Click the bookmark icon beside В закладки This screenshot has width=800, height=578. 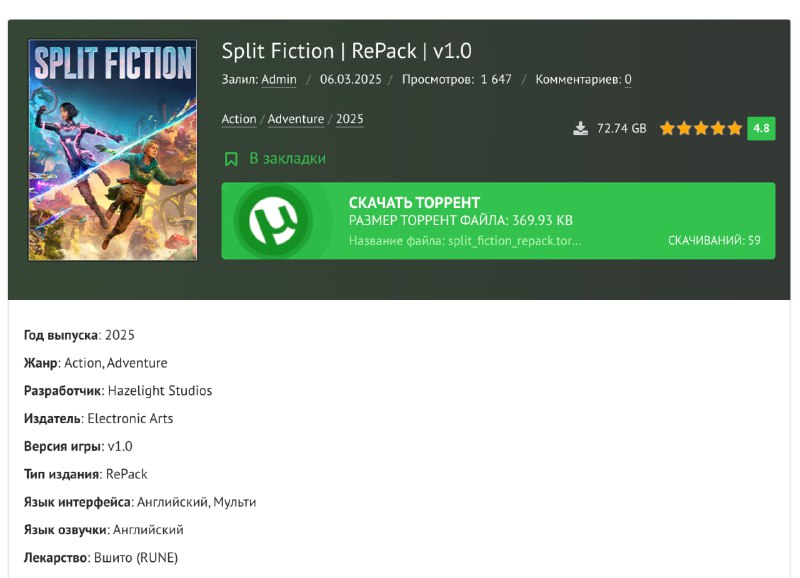click(x=231, y=159)
